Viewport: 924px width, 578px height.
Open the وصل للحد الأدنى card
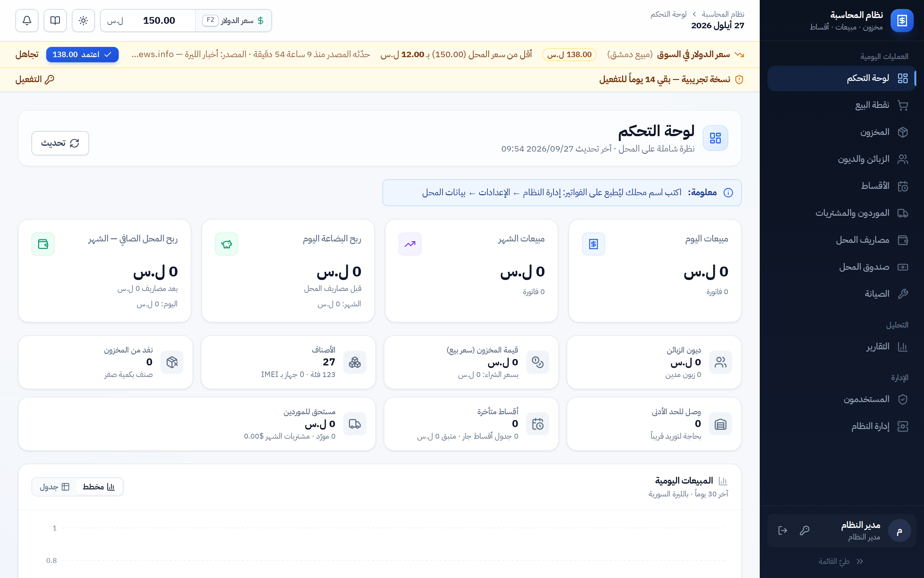(x=654, y=424)
